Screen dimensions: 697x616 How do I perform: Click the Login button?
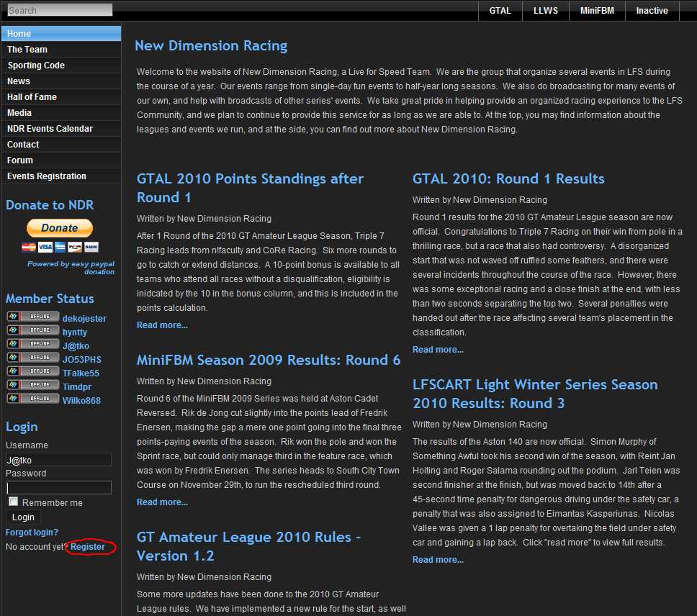click(23, 517)
